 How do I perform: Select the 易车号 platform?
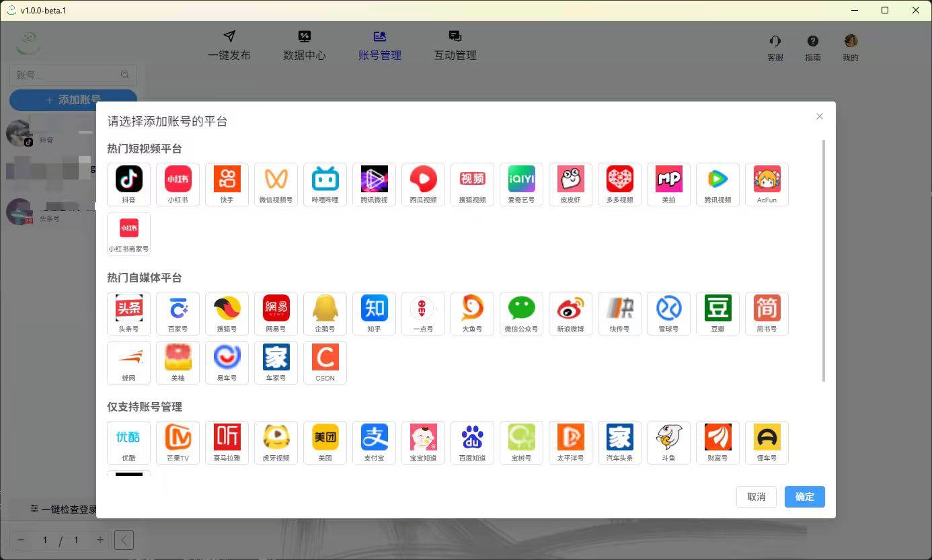227,362
